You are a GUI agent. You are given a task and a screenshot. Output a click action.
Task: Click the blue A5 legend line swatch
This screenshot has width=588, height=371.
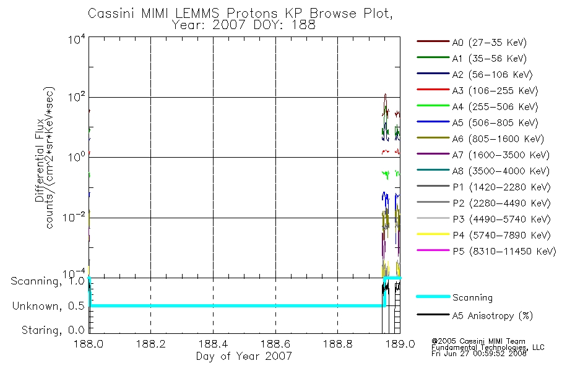pyautogui.click(x=433, y=122)
